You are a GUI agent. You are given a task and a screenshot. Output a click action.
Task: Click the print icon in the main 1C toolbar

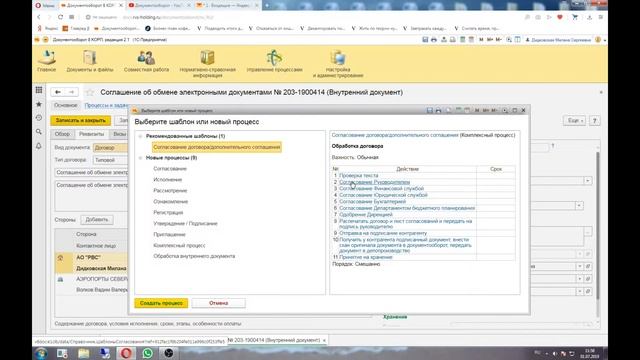click(434, 40)
